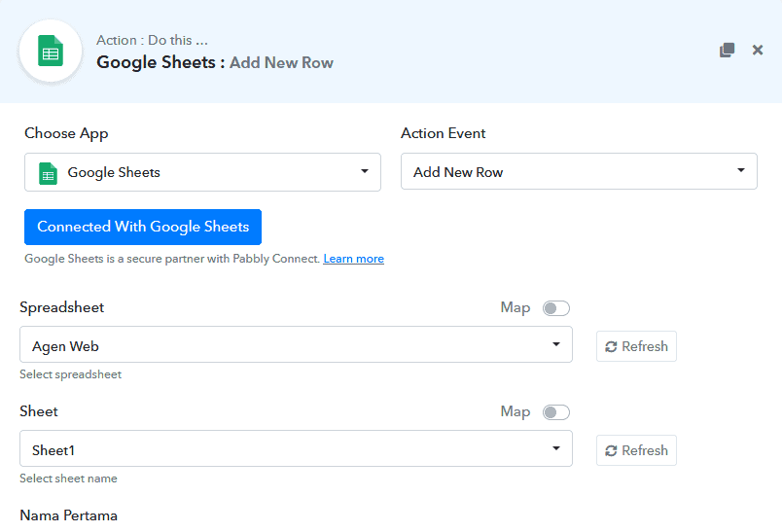Click the 'Action : Do this ...' heading
782x532 pixels.
coord(152,40)
